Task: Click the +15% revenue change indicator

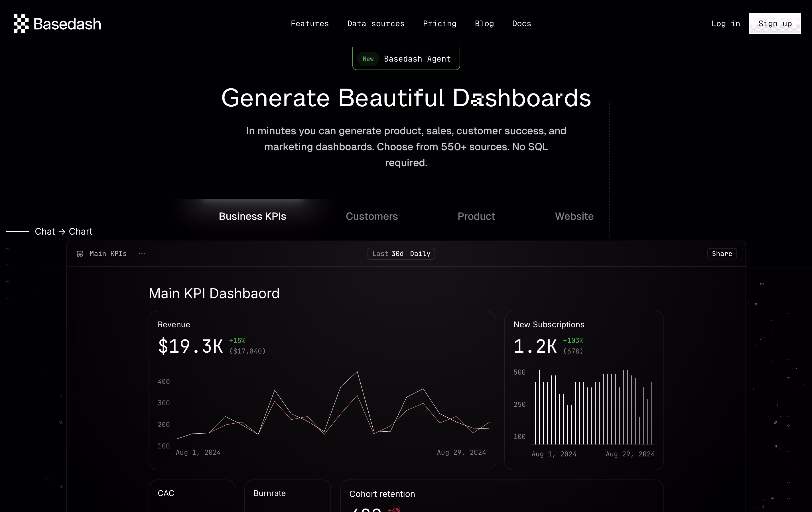Action: point(237,340)
